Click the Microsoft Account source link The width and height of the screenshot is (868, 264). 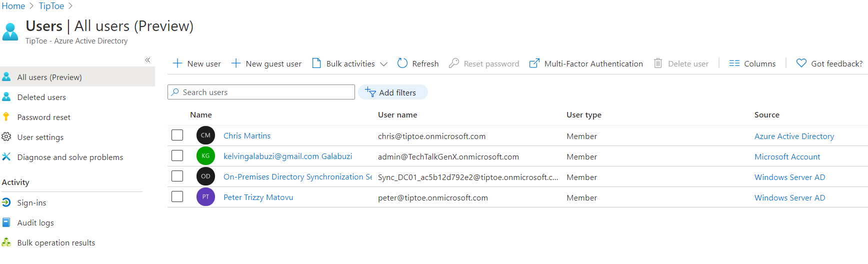coord(787,156)
